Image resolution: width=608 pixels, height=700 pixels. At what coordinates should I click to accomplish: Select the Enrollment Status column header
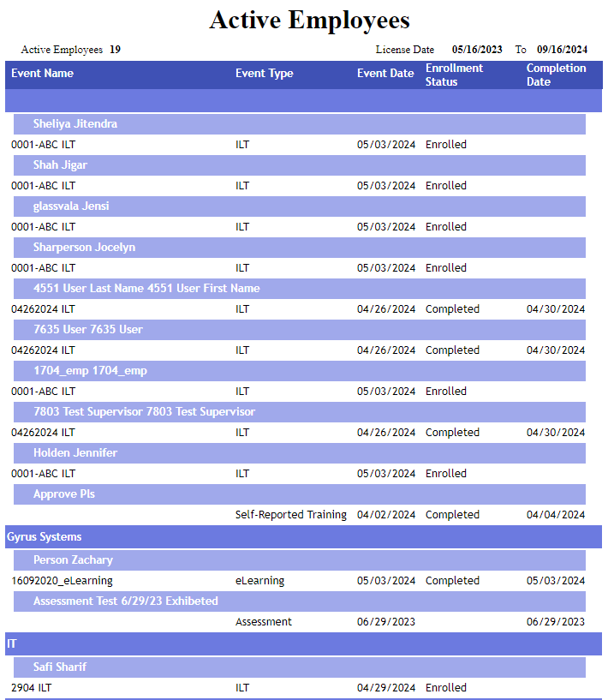[454, 75]
